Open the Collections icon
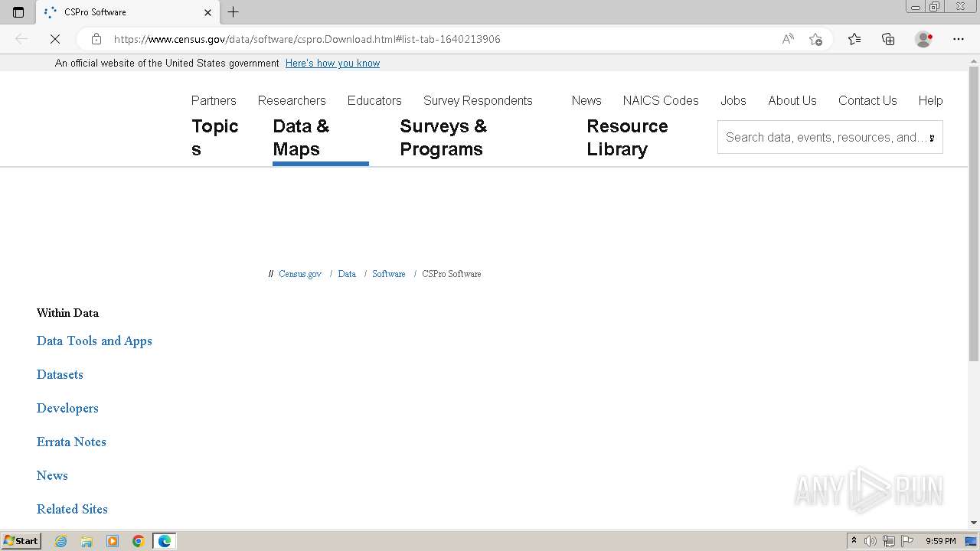Viewport: 980px width, 551px height. point(888,39)
